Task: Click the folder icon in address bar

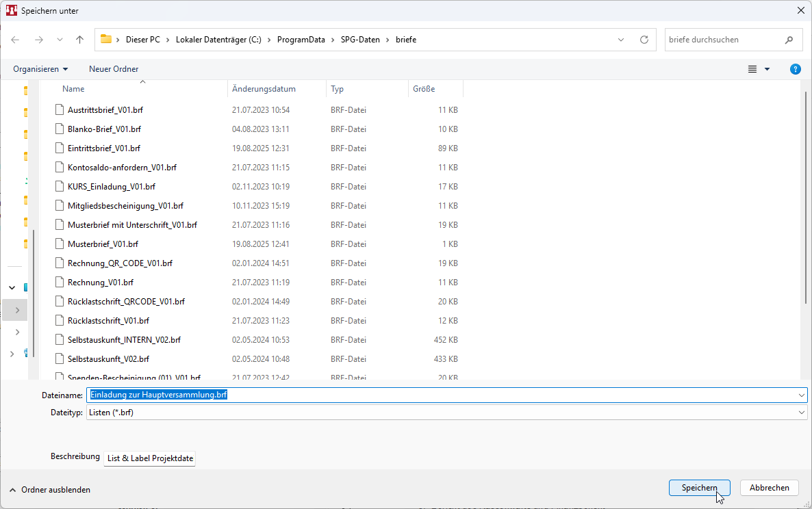Action: [x=106, y=40]
